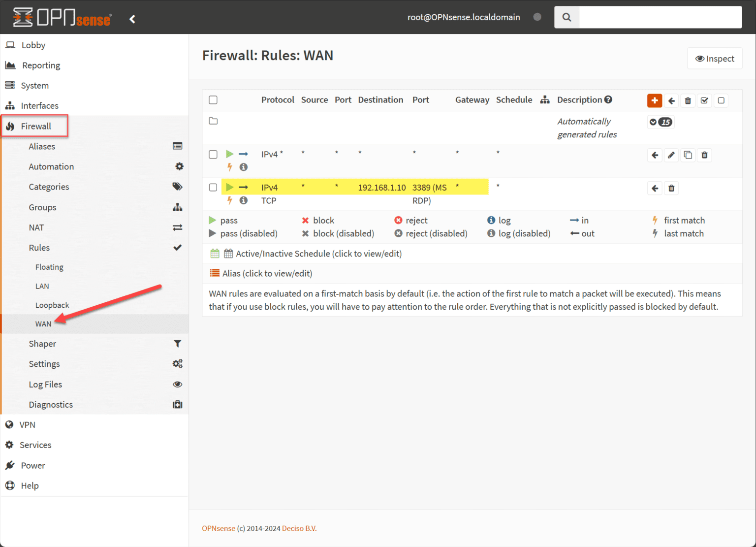Viewport: 756px width, 547px height.
Task: Add a new firewall rule with the orange plus icon
Action: click(x=654, y=100)
